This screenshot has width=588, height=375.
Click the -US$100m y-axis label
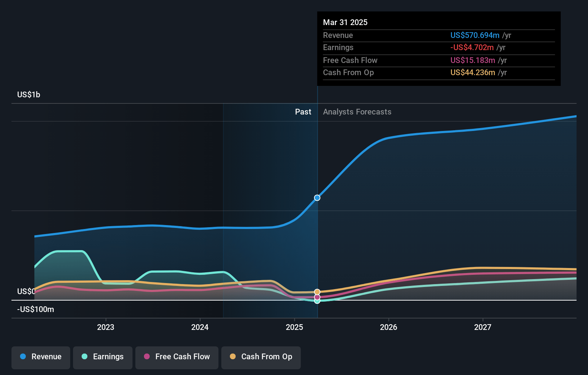click(35, 309)
